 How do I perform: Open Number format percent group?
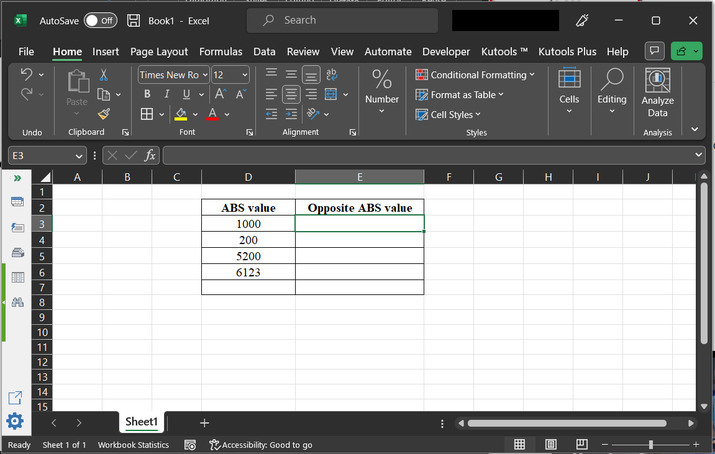point(382,91)
